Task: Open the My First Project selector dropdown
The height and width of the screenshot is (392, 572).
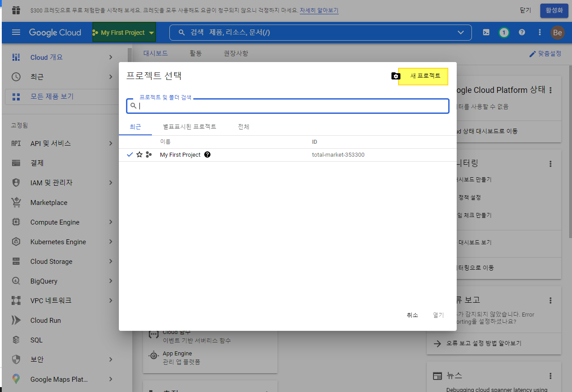Action: pos(124,33)
